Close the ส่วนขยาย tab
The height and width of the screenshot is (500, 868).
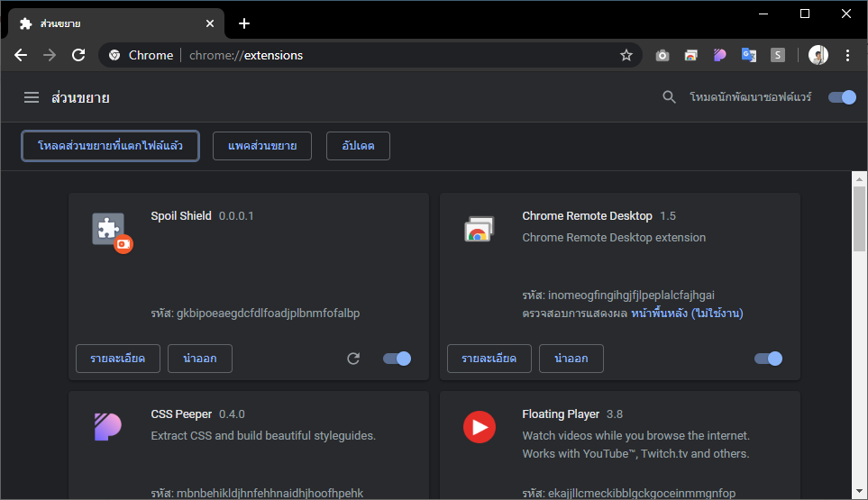(x=210, y=23)
